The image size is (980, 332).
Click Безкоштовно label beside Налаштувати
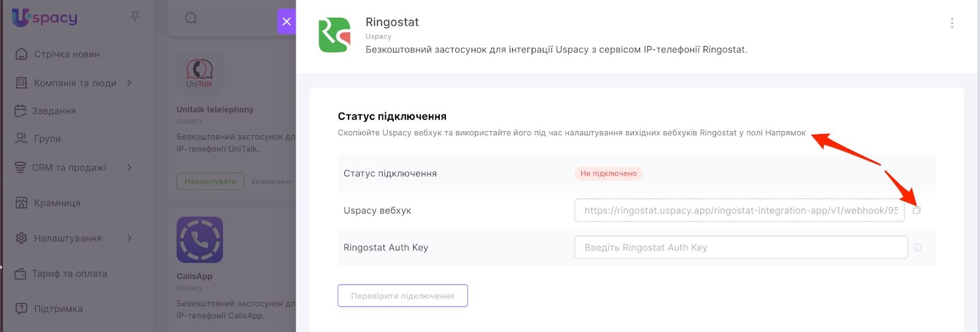[x=271, y=182]
